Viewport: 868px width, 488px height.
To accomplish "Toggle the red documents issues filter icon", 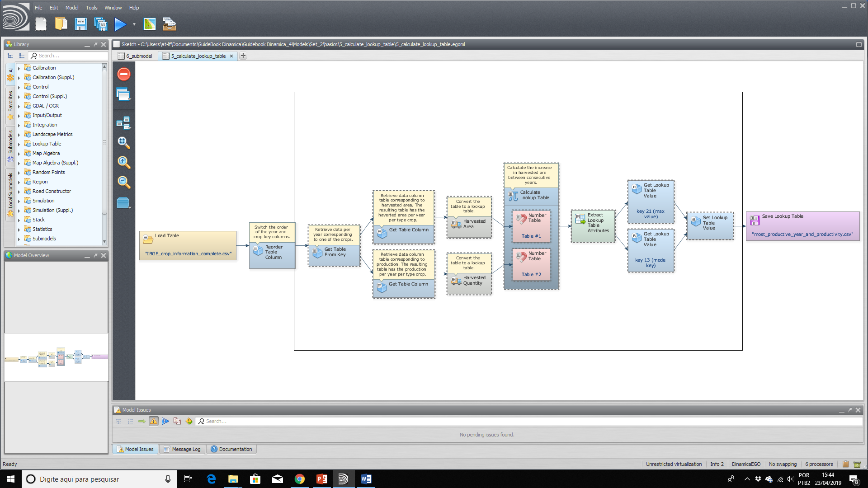I will tap(177, 421).
